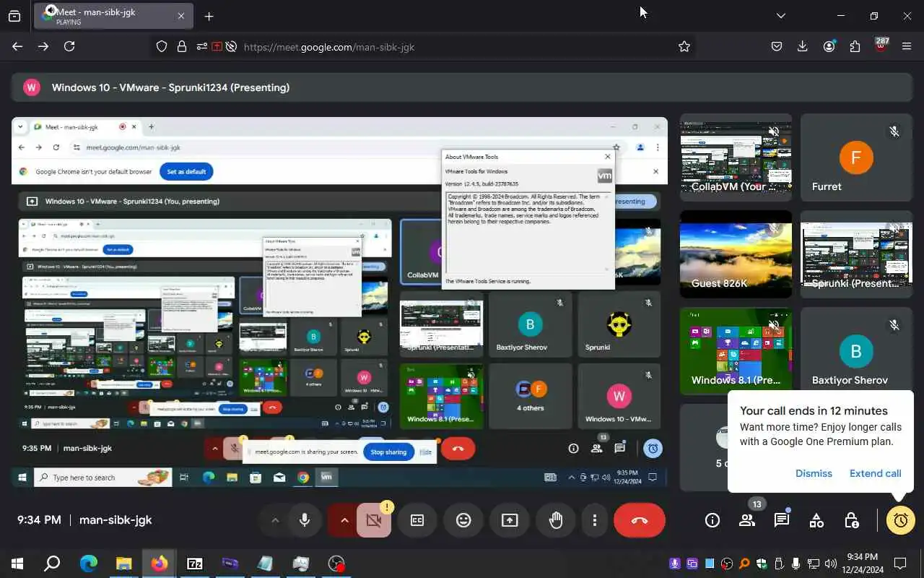Viewport: 924px width, 578px height.
Task: Open File Explorer from the taskbar
Action: [124, 564]
